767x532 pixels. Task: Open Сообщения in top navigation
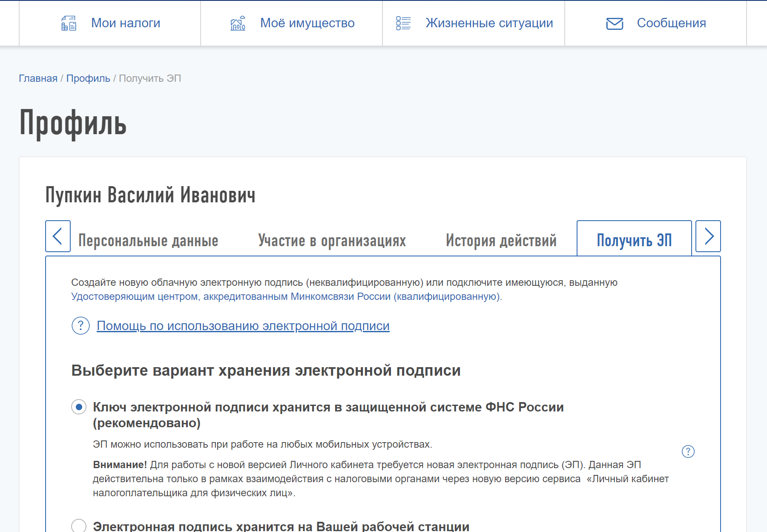point(671,23)
